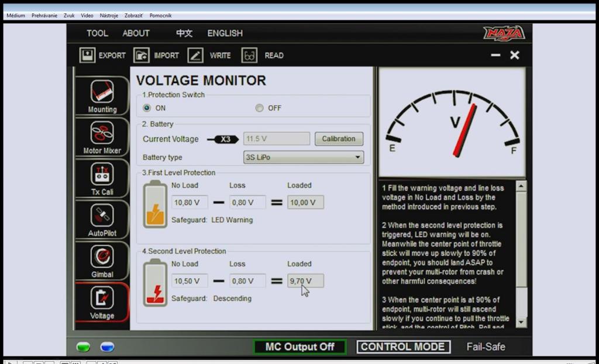Go to the Gimbal configuration icon
599x364 pixels.
102,257
